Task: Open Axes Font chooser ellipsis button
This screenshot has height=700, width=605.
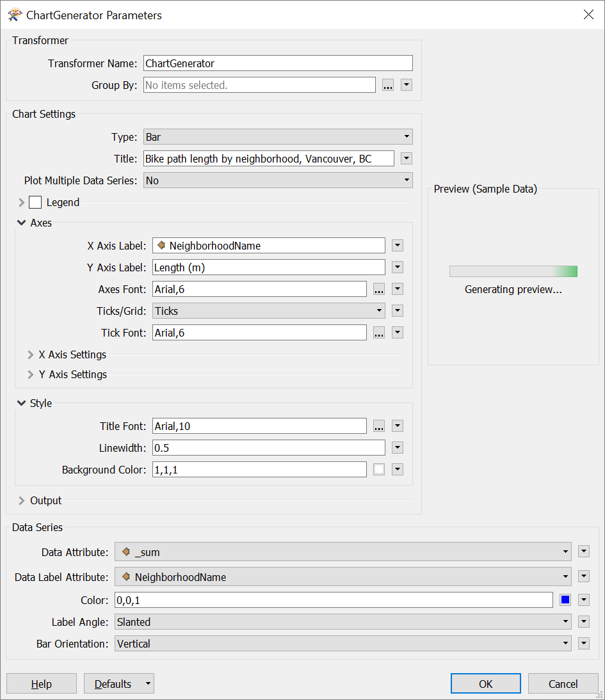Action: (x=379, y=289)
